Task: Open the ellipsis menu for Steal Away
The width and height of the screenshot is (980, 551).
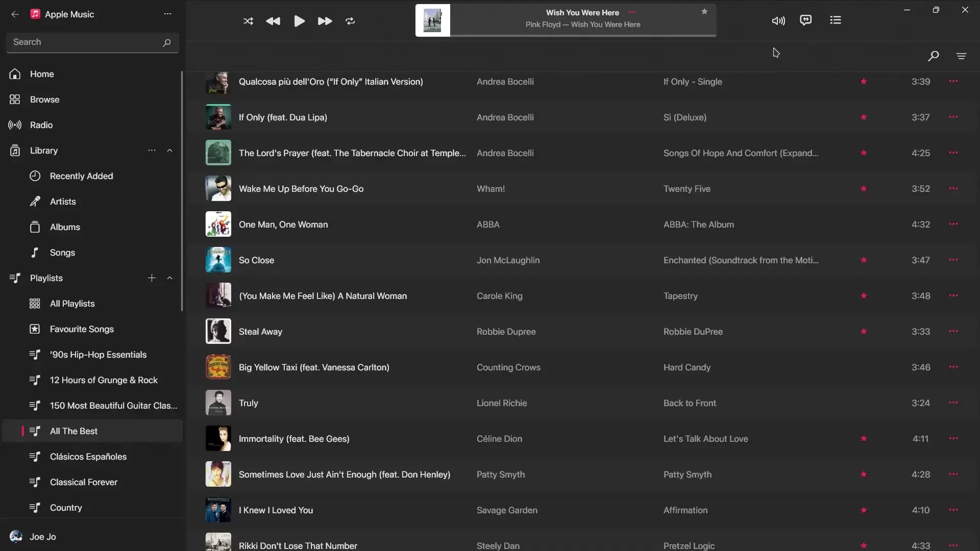Action: (x=953, y=331)
